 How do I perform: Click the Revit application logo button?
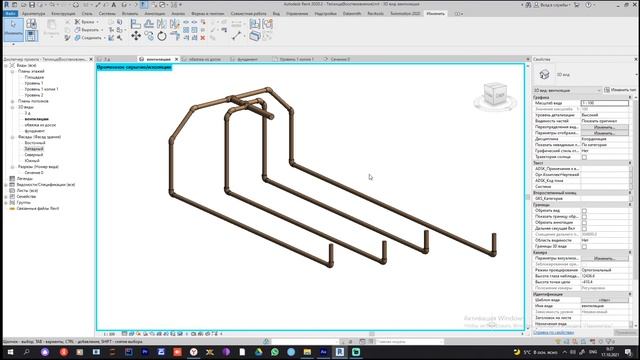6,4
